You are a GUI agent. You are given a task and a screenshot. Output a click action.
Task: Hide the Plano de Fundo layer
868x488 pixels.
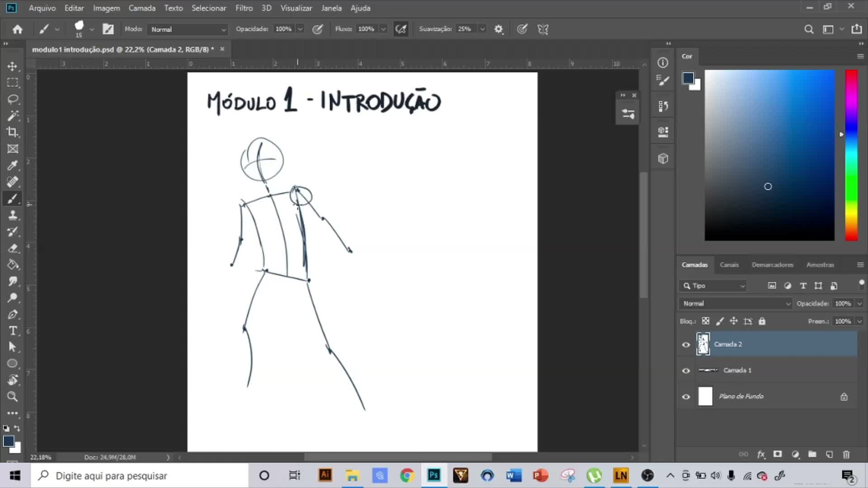coord(686,397)
